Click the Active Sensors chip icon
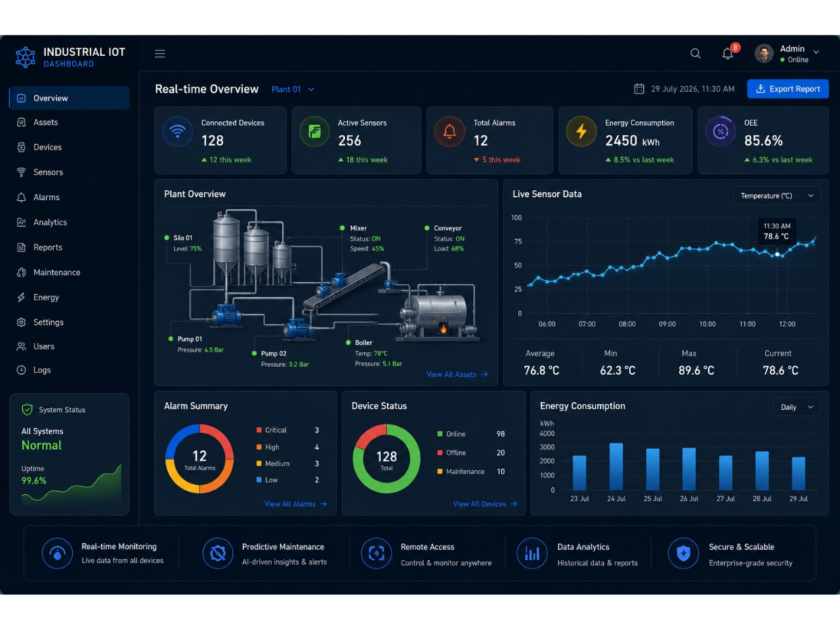840x630 pixels. tap(315, 131)
